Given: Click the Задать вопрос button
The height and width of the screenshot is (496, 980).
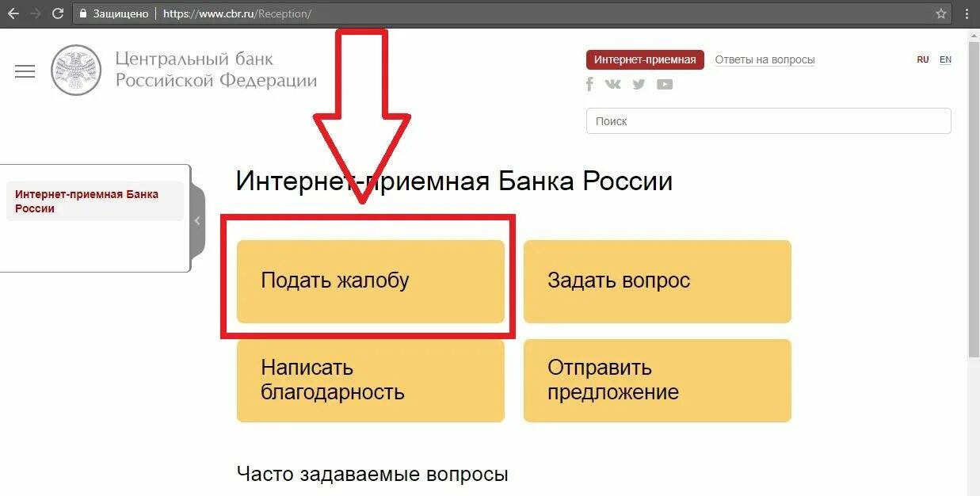Looking at the screenshot, I should pos(658,281).
